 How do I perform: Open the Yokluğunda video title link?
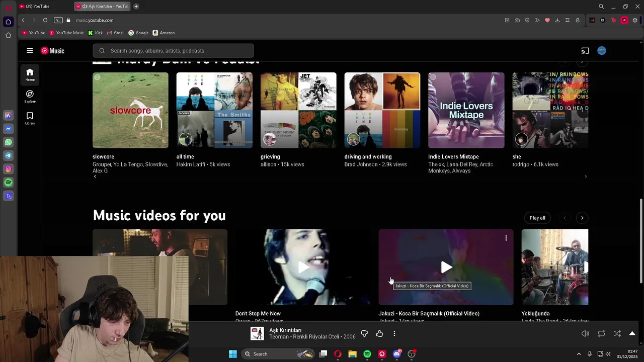(535, 314)
